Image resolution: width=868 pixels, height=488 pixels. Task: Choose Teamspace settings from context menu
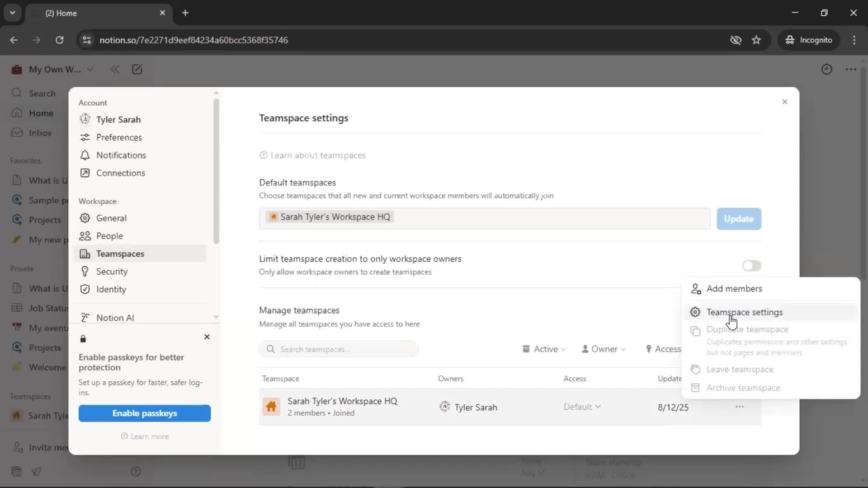771,312
